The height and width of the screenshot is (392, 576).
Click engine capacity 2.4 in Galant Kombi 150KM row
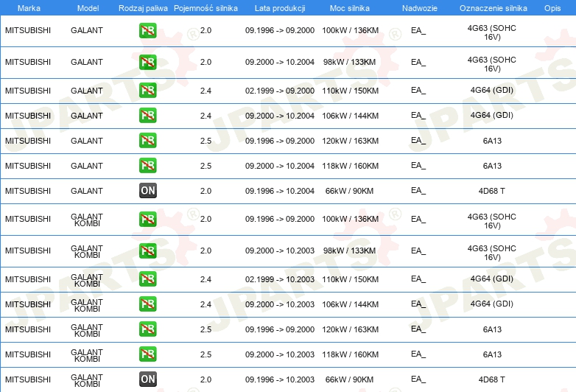206,279
